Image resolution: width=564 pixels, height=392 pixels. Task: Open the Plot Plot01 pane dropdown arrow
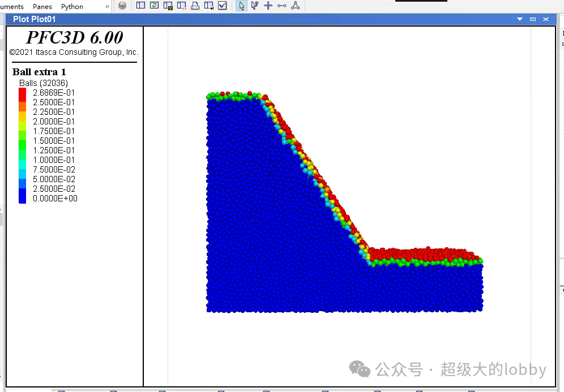coord(520,19)
